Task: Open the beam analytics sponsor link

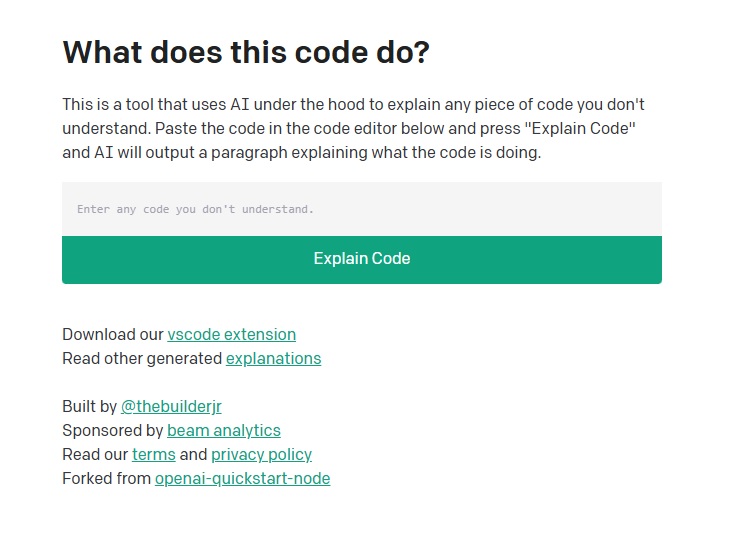Action: pyautogui.click(x=224, y=430)
